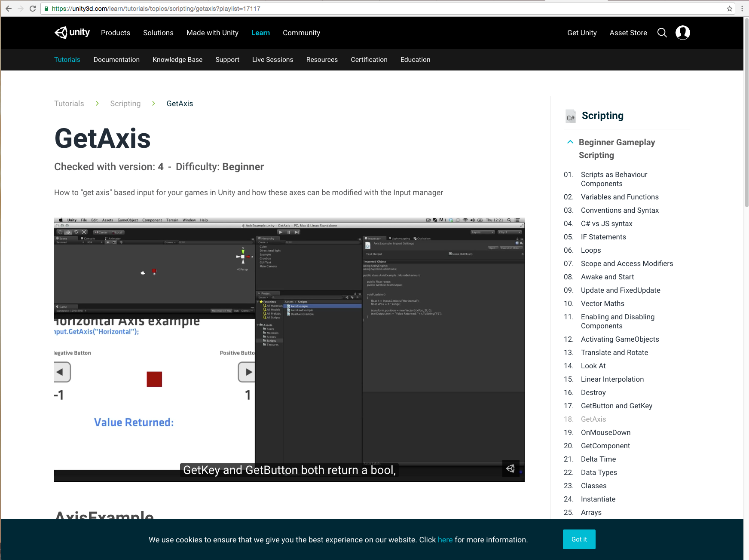Open Vector Maths tutorial
Screen dimensions: 749x560
tap(602, 303)
